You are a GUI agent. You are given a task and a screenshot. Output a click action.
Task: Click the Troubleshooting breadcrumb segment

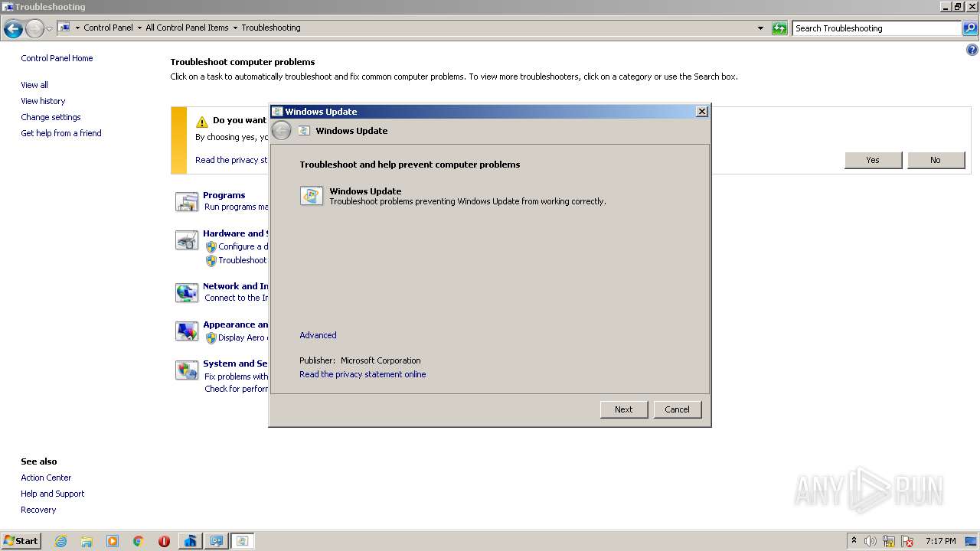(271, 28)
